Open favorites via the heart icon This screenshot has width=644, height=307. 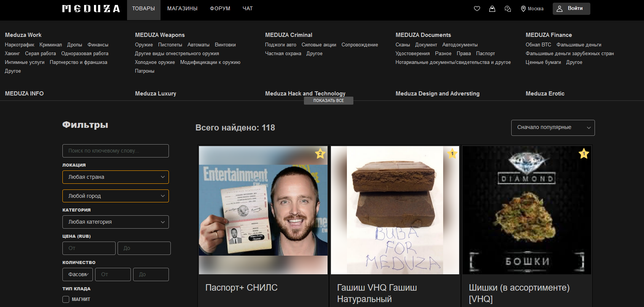coord(477,8)
